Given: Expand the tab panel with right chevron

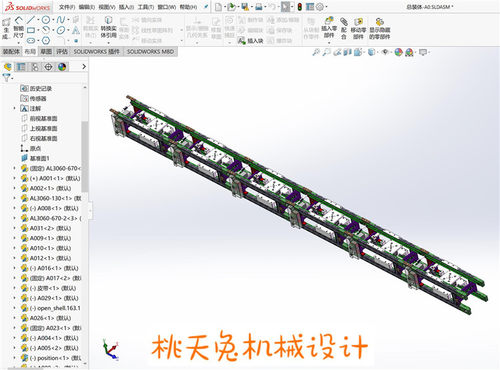Looking at the screenshot, I should pos(84,67).
